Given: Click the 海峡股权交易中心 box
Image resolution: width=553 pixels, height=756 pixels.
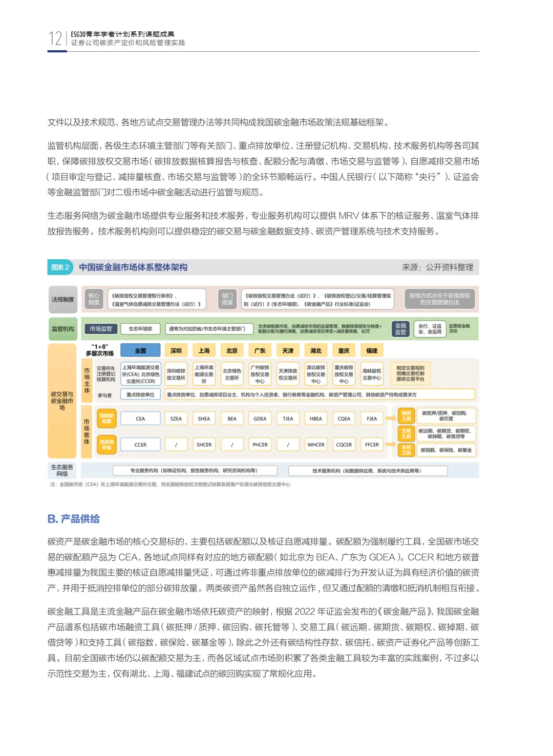Looking at the screenshot, I should click(x=372, y=374).
